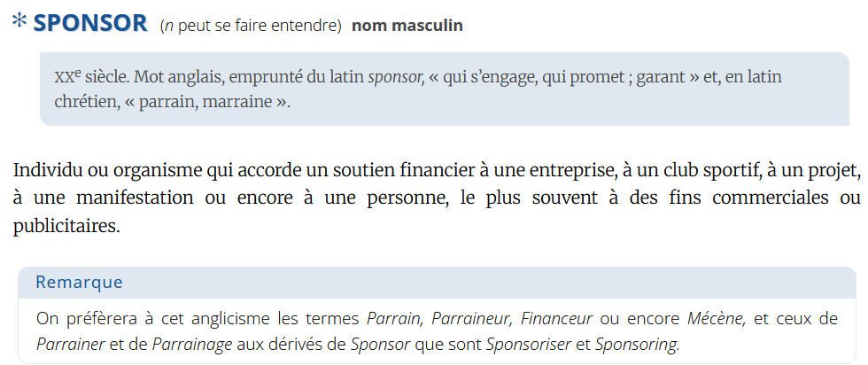Click the italic word 'Mécène'
This screenshot has width=868, height=365.
point(717,318)
